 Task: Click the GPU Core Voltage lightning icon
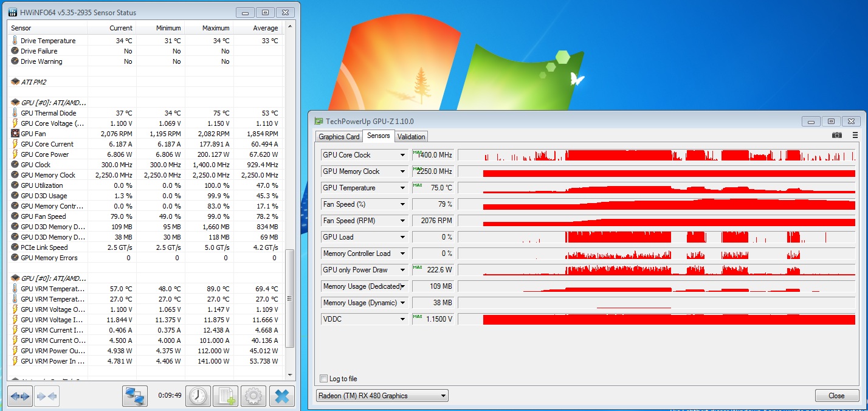(x=15, y=123)
